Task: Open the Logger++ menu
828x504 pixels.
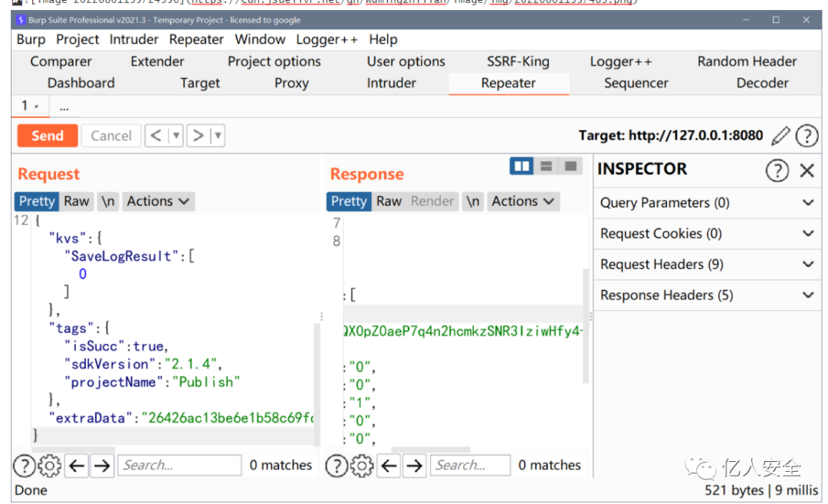Action: click(327, 40)
